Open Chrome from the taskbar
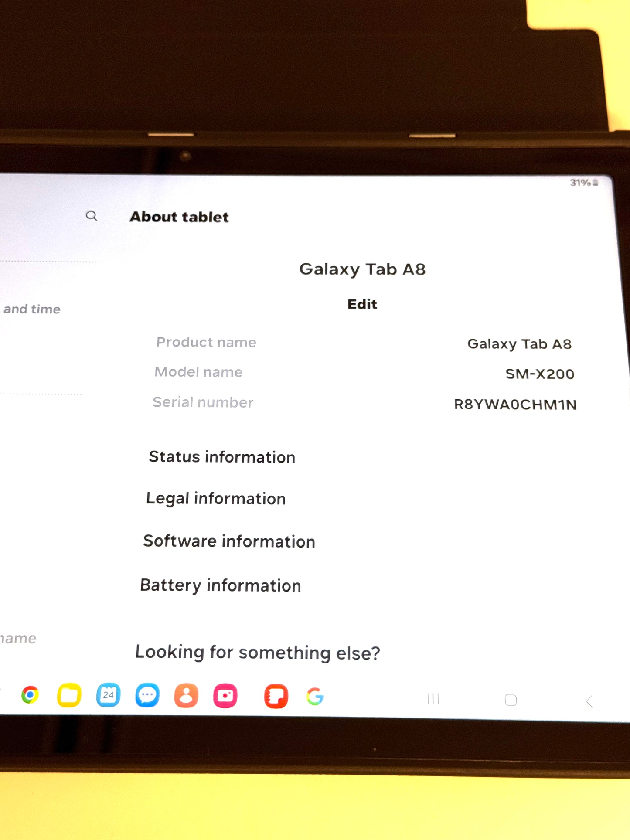This screenshot has width=630, height=840. (x=30, y=695)
